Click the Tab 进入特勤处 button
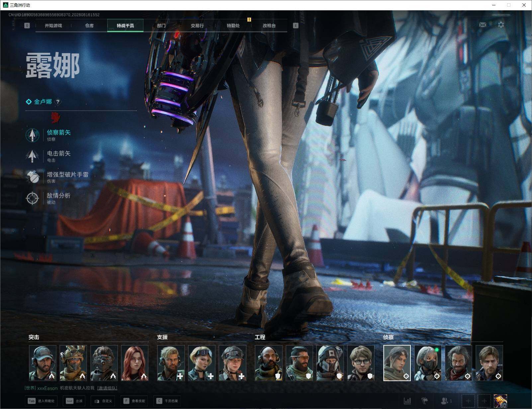This screenshot has width=532, height=409. (x=41, y=401)
